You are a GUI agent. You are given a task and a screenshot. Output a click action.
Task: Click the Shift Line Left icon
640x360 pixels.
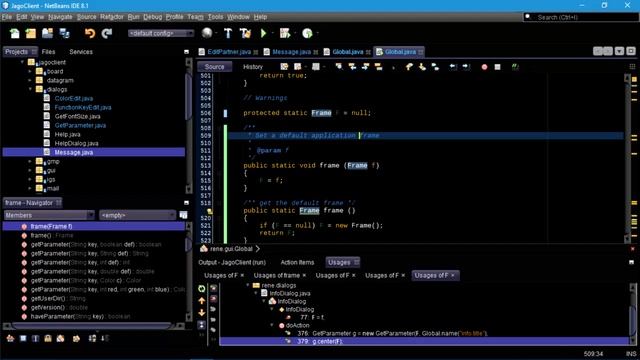point(453,67)
